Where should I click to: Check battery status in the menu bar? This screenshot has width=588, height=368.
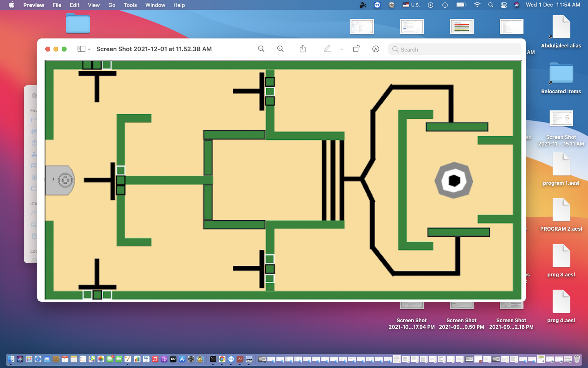(461, 5)
